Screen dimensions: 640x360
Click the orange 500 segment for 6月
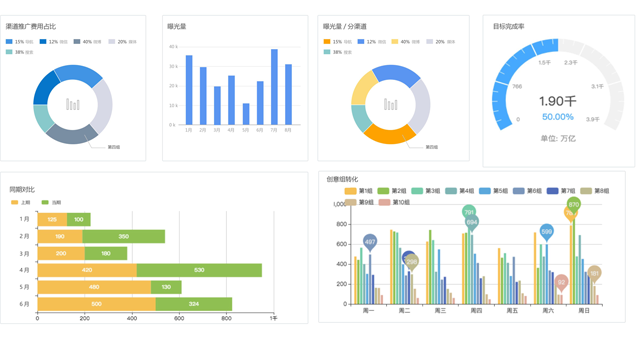pyautogui.click(x=96, y=304)
